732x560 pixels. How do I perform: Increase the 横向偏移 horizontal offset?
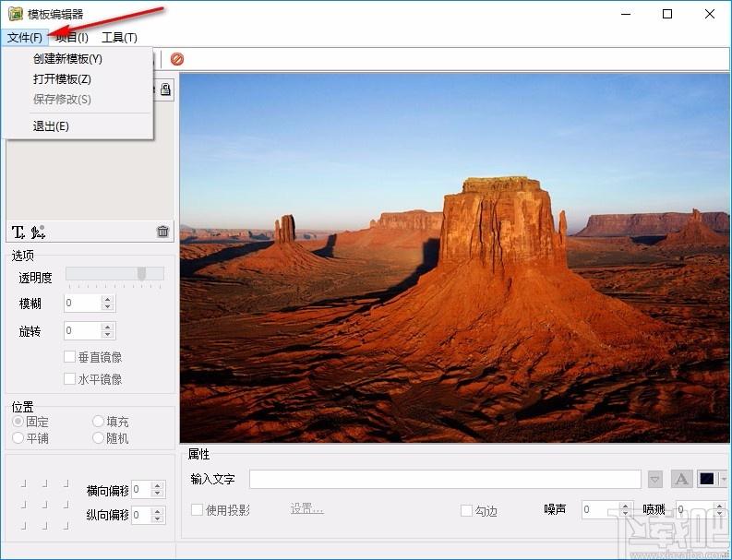[158, 486]
